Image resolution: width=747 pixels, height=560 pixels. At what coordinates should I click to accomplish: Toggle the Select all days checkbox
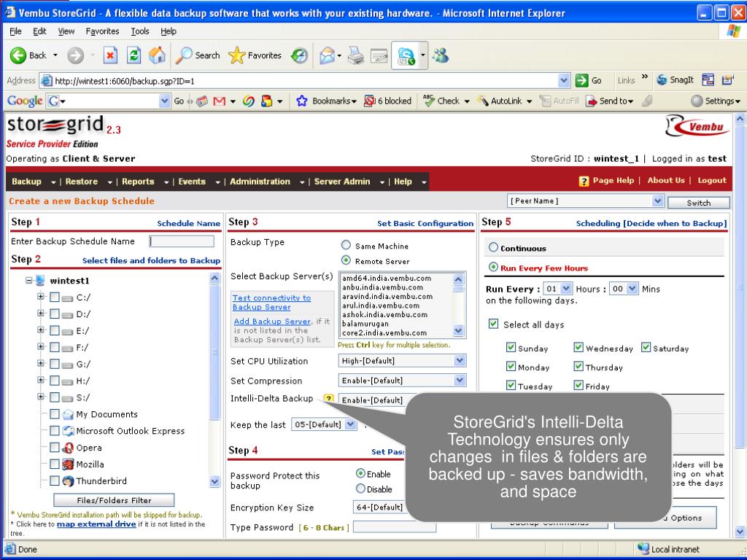pyautogui.click(x=494, y=324)
